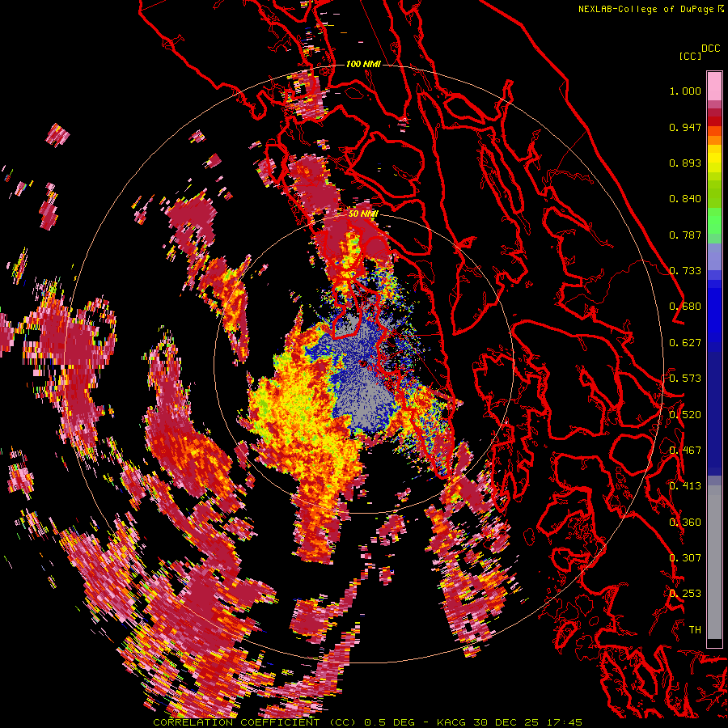Click the 0.733 value on the color scale
Image resolution: width=728 pixels, height=728 pixels.
pos(685,271)
